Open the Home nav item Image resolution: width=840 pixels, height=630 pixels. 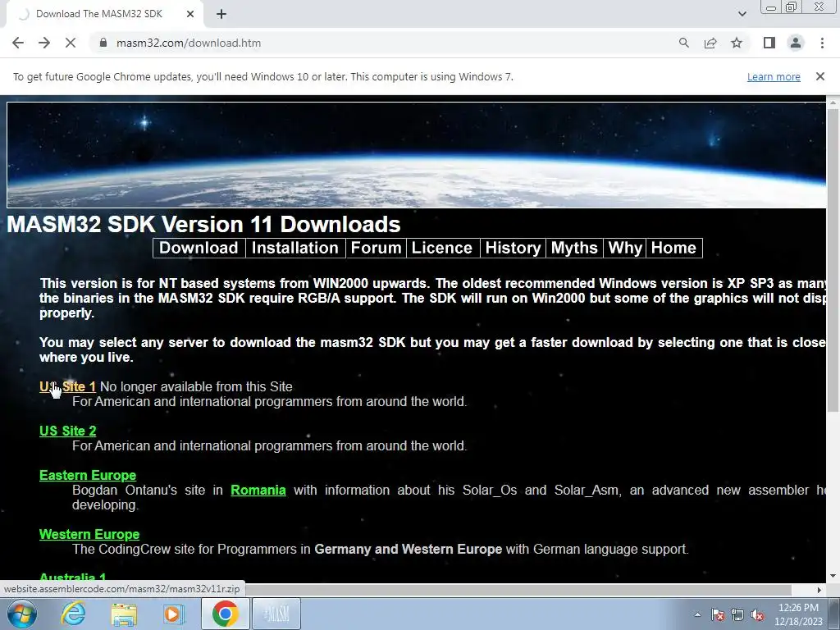coord(674,248)
